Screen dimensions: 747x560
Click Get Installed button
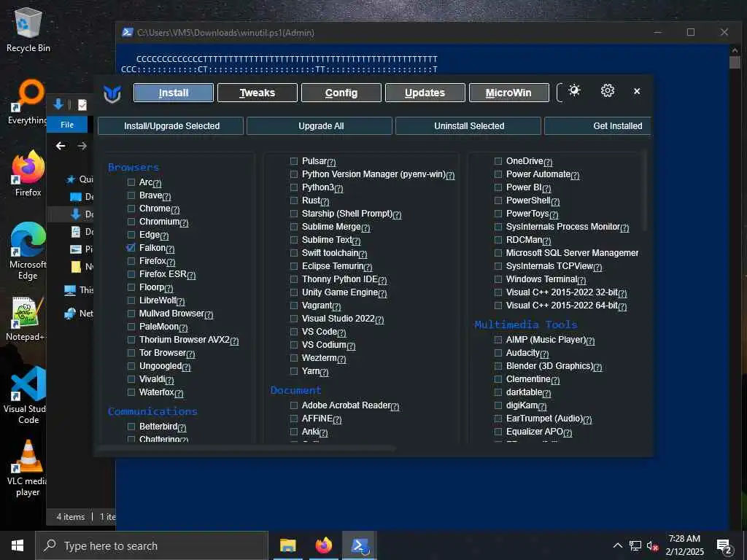click(x=598, y=126)
